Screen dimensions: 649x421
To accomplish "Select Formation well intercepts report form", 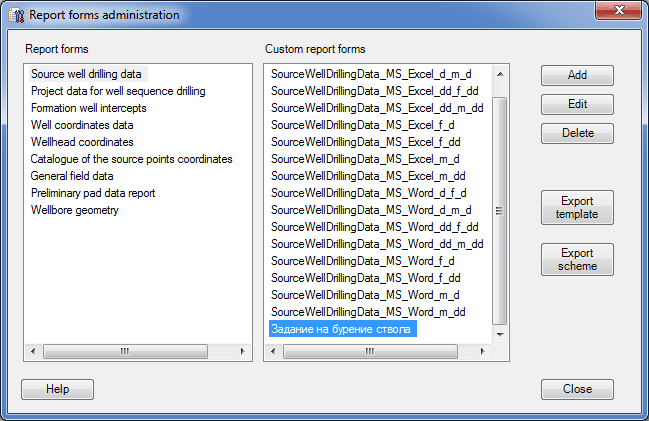I will (x=89, y=108).
